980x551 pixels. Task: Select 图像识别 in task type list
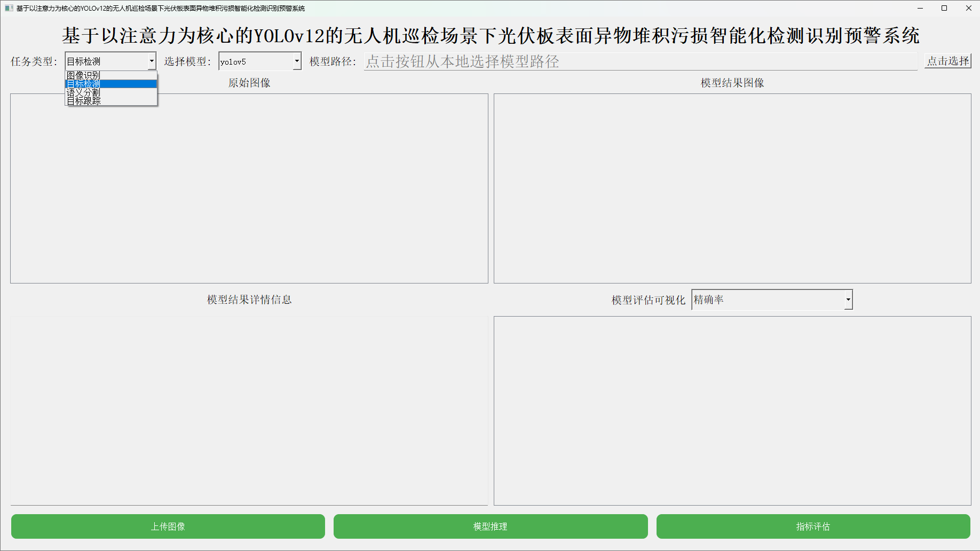point(111,75)
